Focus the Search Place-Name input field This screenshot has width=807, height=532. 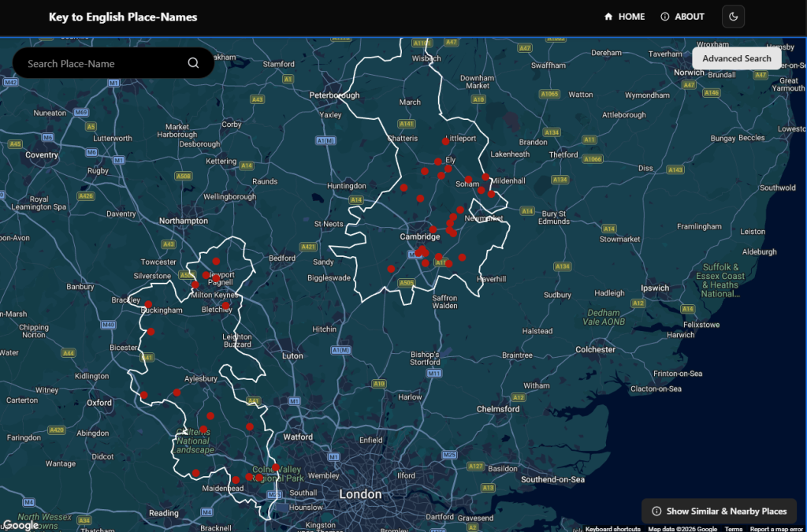click(102, 63)
